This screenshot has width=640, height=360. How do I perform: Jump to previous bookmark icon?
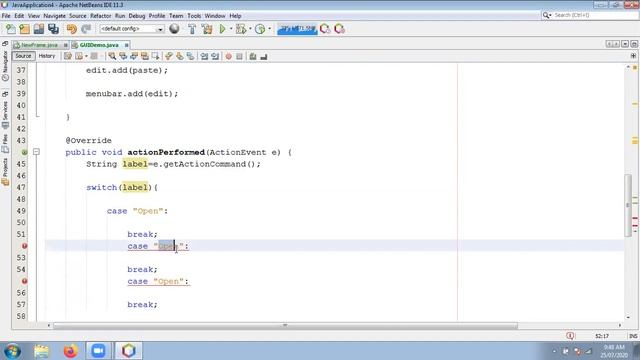(x=169, y=56)
